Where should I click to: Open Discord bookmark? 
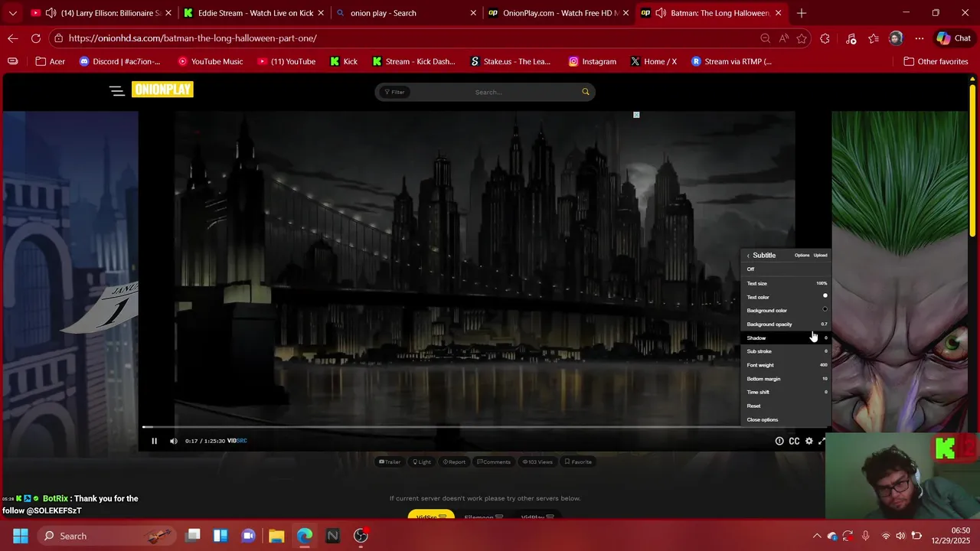(x=120, y=61)
